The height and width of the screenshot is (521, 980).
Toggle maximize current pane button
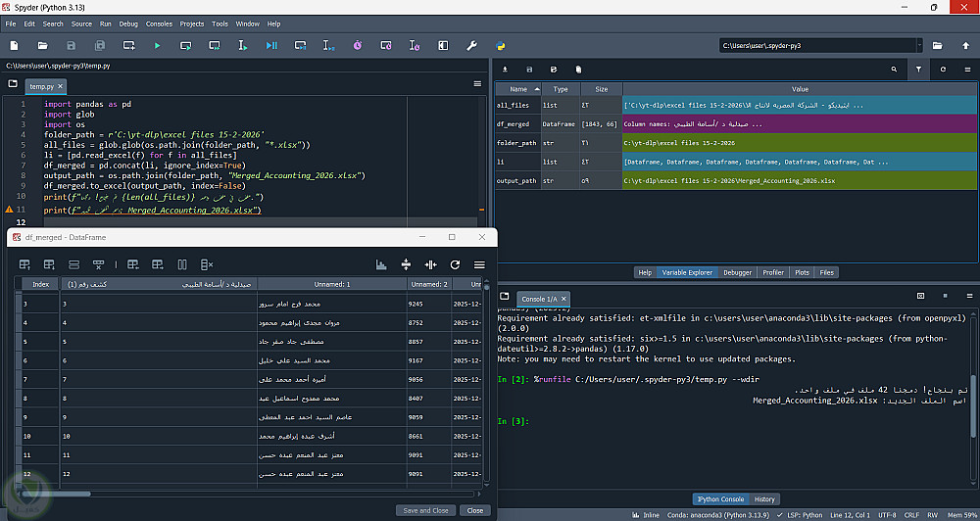click(x=443, y=45)
